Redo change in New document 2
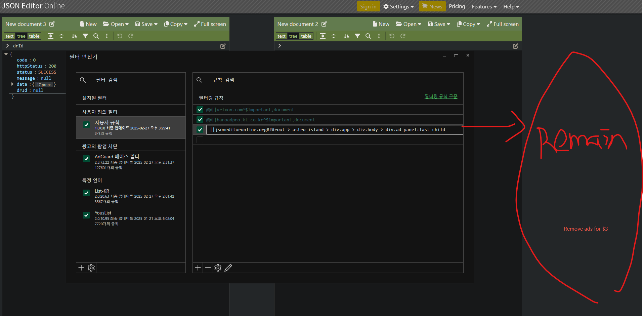 click(403, 36)
